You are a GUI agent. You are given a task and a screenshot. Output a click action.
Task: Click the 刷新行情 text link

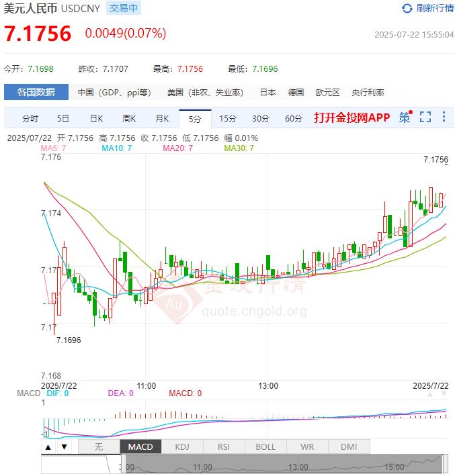coord(435,8)
